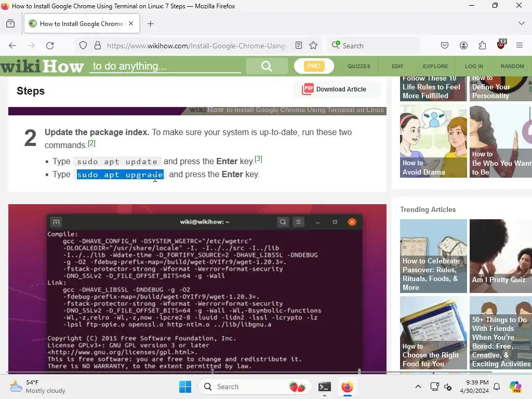The height and width of the screenshot is (399, 532).
Task: Open Copilot preview icon
Action: click(x=515, y=387)
